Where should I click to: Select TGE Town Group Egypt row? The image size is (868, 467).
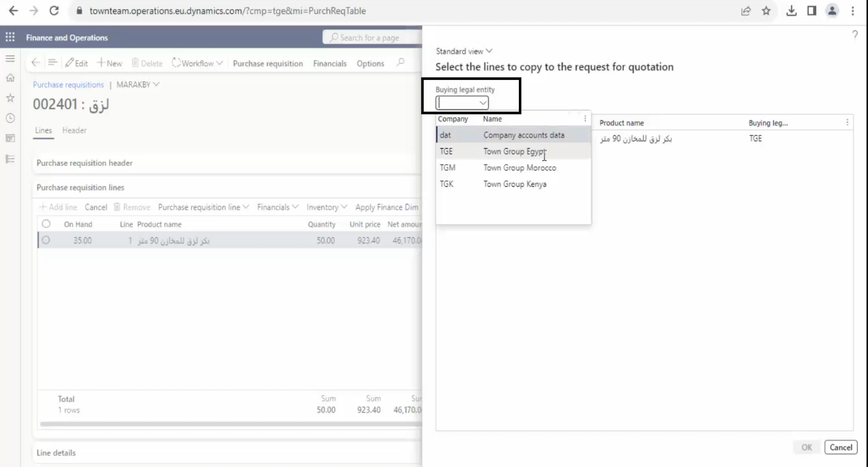[x=513, y=151]
